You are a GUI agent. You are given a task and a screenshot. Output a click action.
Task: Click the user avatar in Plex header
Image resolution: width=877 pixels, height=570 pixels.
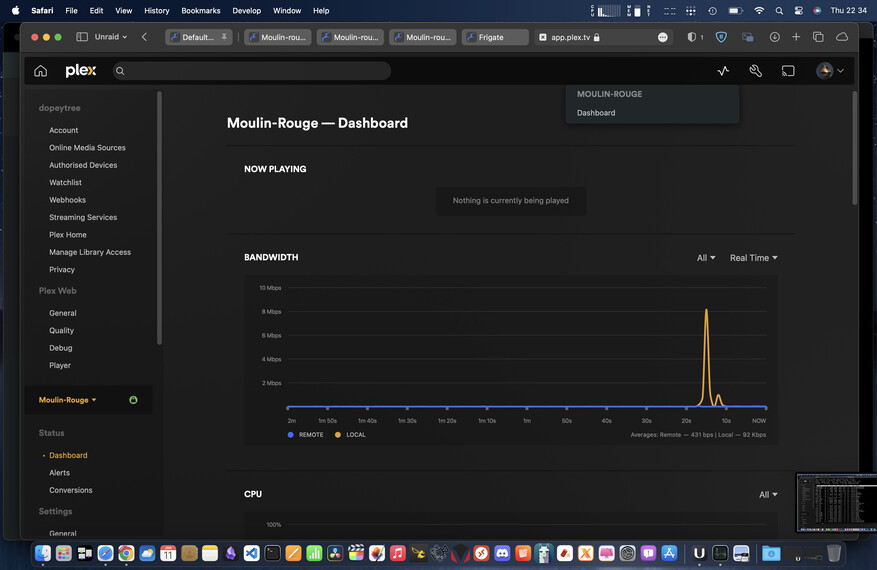click(x=825, y=71)
